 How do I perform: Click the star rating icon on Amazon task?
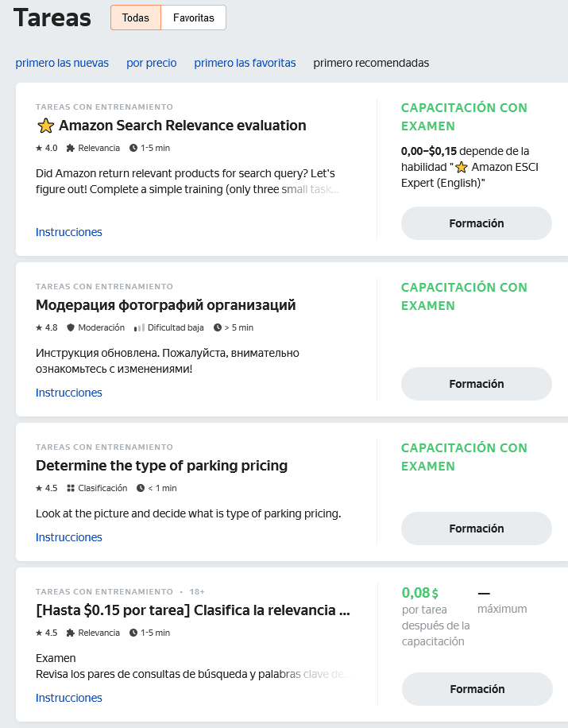coord(39,148)
